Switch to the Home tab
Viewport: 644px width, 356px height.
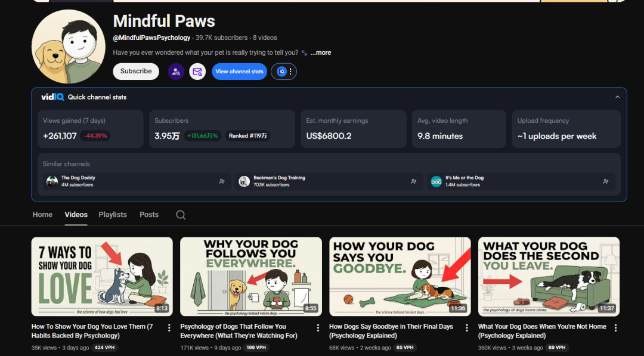(x=42, y=214)
